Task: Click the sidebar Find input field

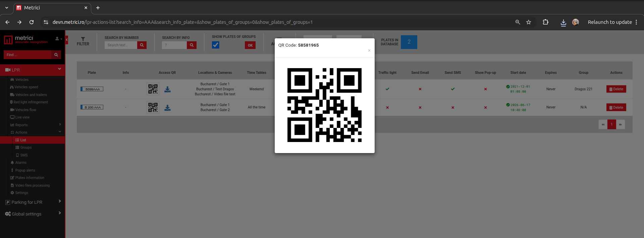Action: [28, 55]
